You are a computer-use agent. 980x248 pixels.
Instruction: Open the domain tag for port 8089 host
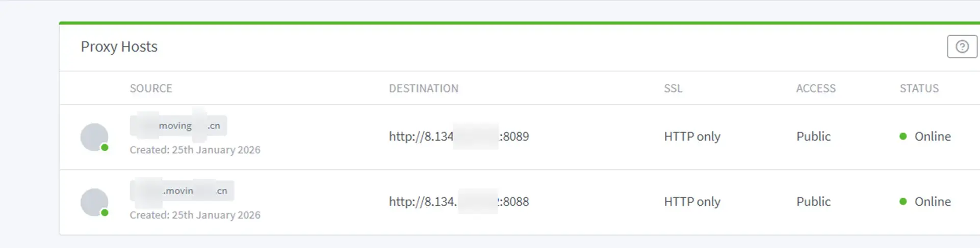click(178, 126)
